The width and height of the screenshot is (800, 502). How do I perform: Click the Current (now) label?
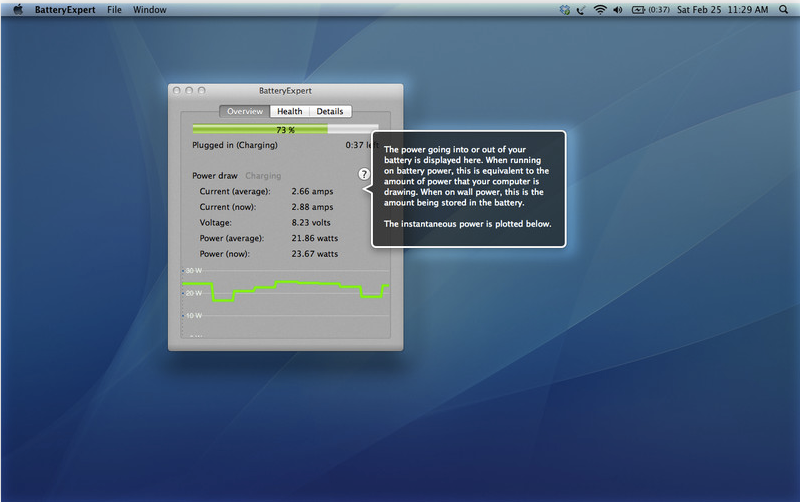pyautogui.click(x=228, y=207)
